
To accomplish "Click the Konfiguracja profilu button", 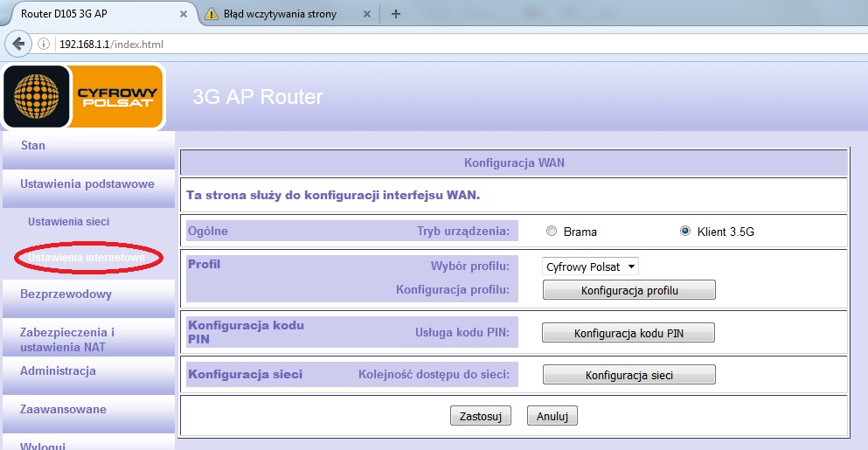I will tap(628, 290).
